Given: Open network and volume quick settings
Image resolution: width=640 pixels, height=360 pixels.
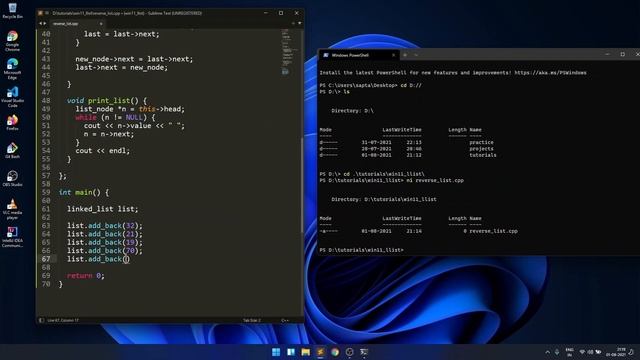Looking at the screenshot, I should click(590, 352).
